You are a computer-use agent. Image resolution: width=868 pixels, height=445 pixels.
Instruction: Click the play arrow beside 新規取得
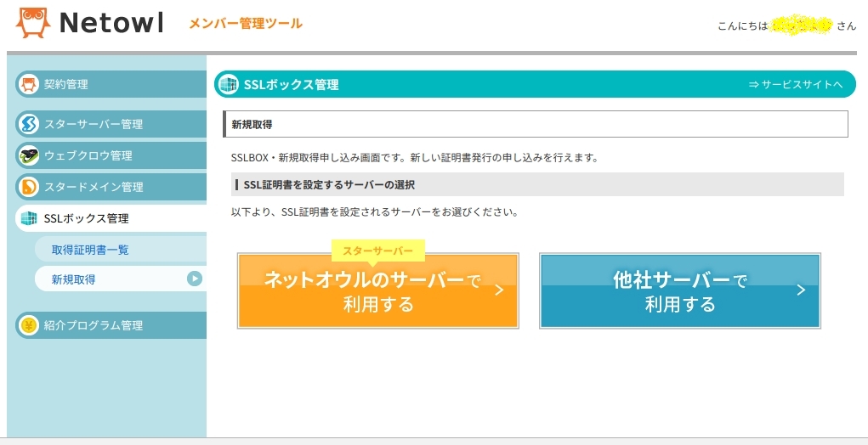[x=195, y=279]
